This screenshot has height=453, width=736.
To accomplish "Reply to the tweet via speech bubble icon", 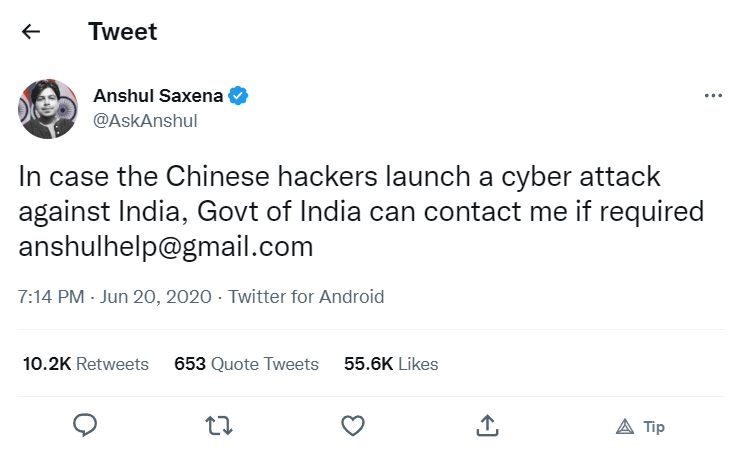I will click(86, 426).
